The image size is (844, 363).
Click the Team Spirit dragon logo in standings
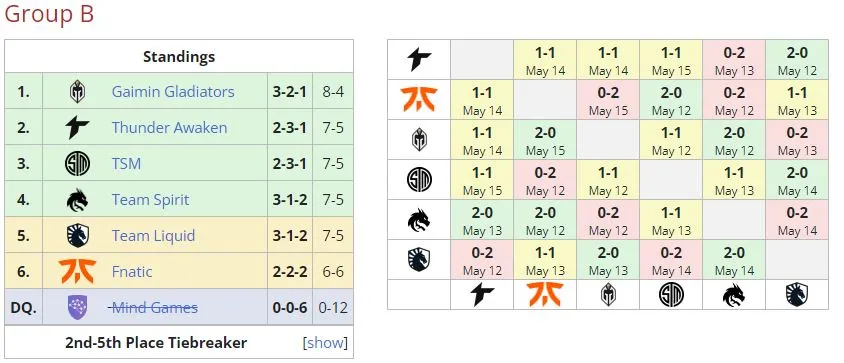(x=77, y=200)
